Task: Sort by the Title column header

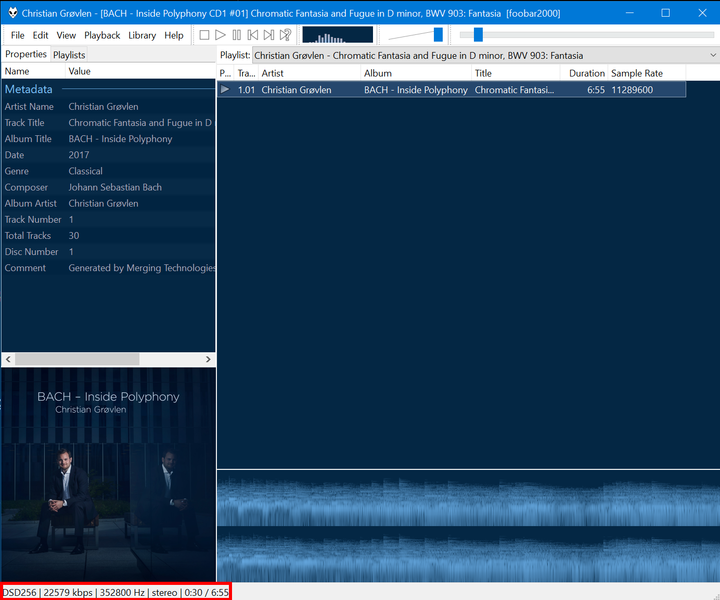Action: [x=516, y=73]
